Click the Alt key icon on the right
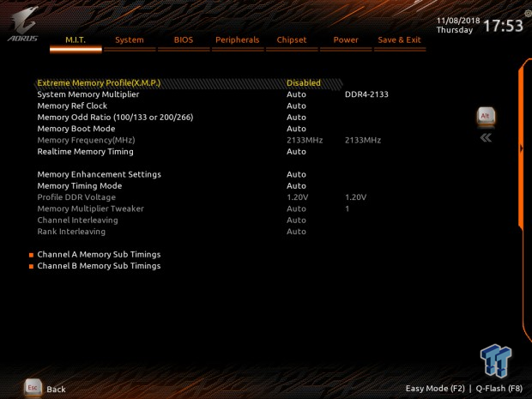Screen dimensions: 532x399 (x=486, y=117)
